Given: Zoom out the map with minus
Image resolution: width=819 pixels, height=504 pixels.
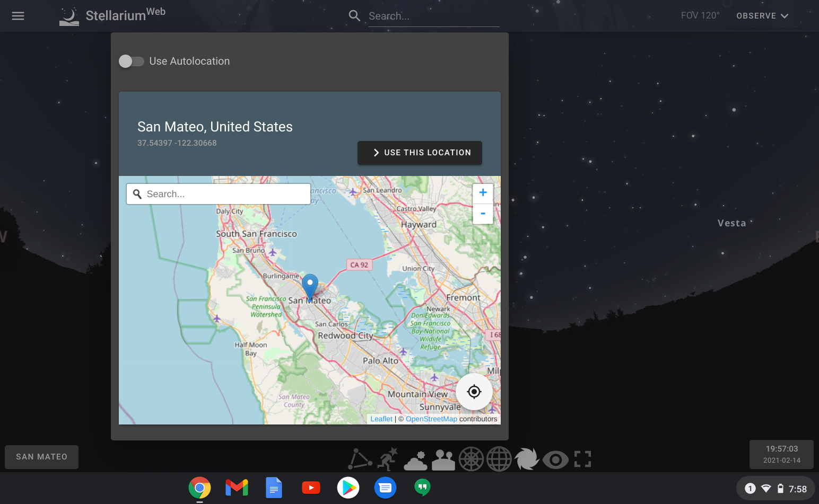Looking at the screenshot, I should pyautogui.click(x=483, y=214).
